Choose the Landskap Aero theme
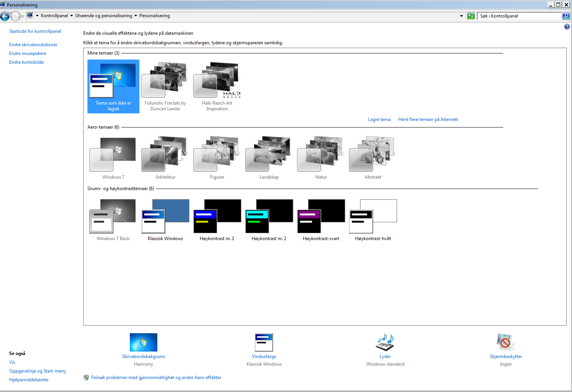 (x=269, y=158)
